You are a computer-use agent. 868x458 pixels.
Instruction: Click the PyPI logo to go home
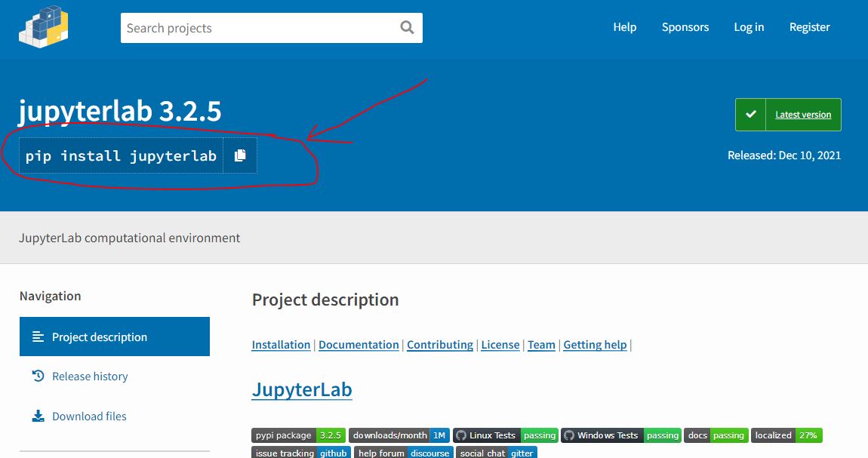click(x=43, y=29)
